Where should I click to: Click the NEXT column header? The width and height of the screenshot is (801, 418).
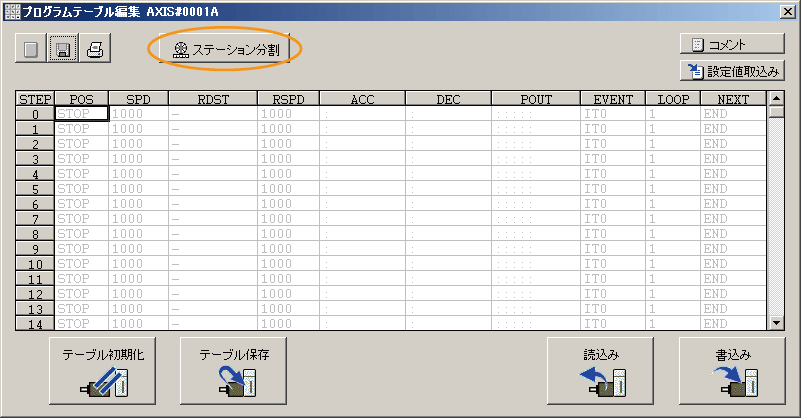pos(731,99)
